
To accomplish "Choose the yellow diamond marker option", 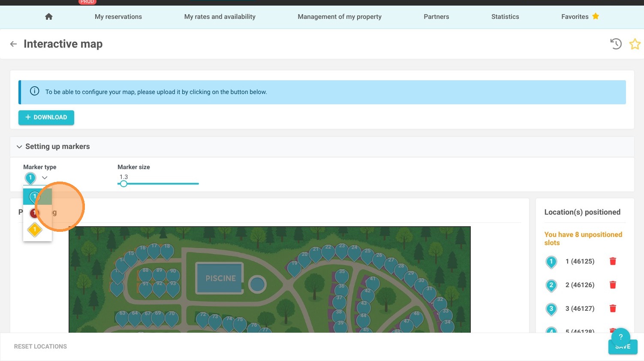I will (x=35, y=230).
